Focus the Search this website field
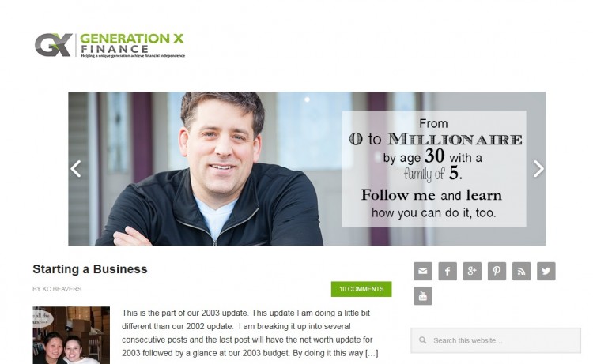 coord(496,340)
